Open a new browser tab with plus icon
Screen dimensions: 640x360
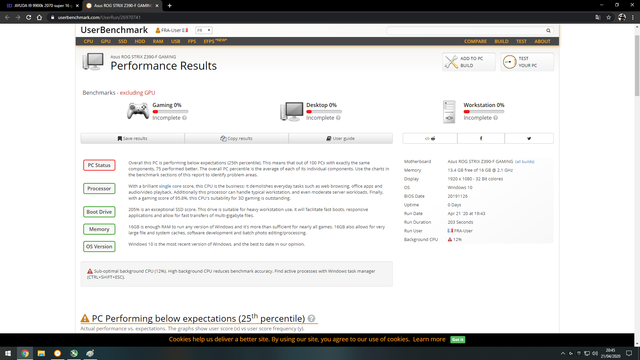point(169,6)
